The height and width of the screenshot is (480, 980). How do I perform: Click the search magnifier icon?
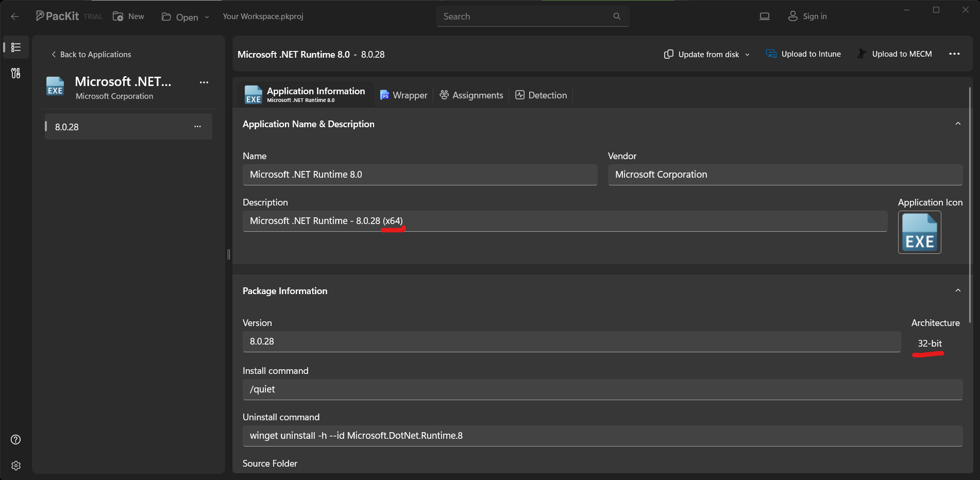[x=617, y=16]
